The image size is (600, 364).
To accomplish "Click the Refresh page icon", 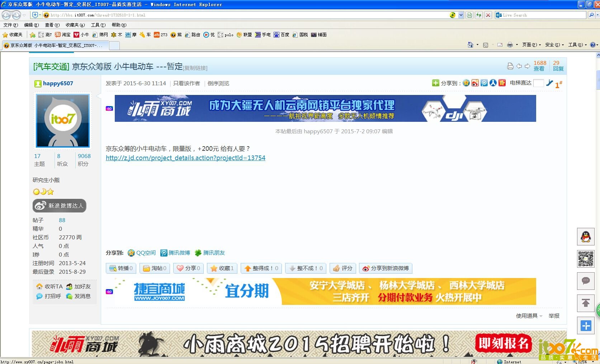I will click(x=479, y=15).
